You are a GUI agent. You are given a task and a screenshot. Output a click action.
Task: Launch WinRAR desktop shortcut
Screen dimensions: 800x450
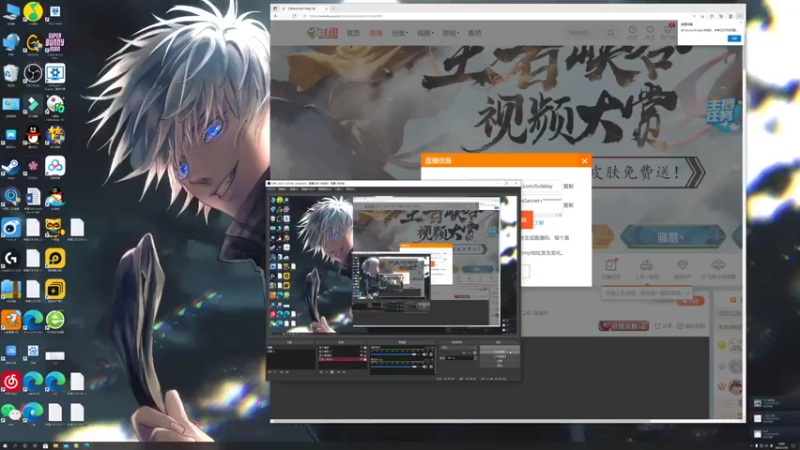[11, 290]
